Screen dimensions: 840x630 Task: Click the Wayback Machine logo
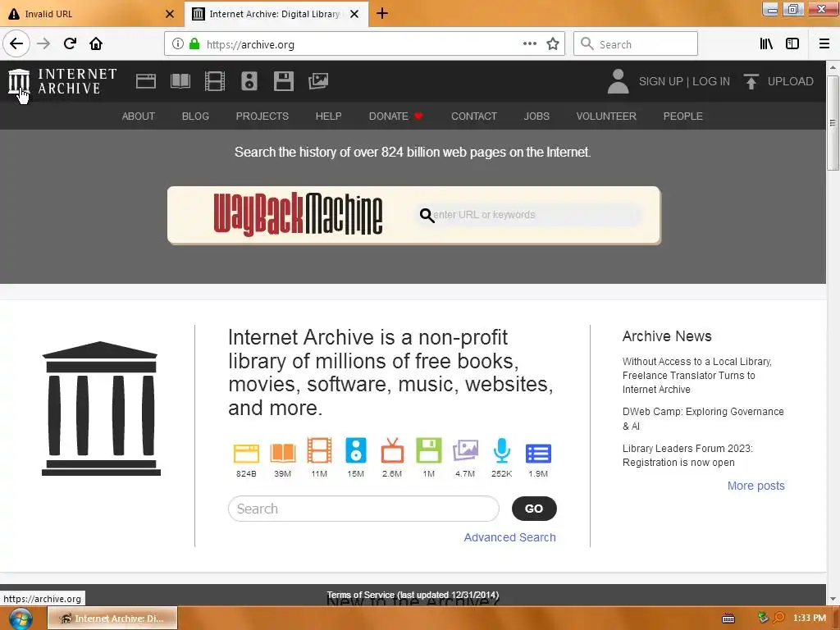point(298,214)
